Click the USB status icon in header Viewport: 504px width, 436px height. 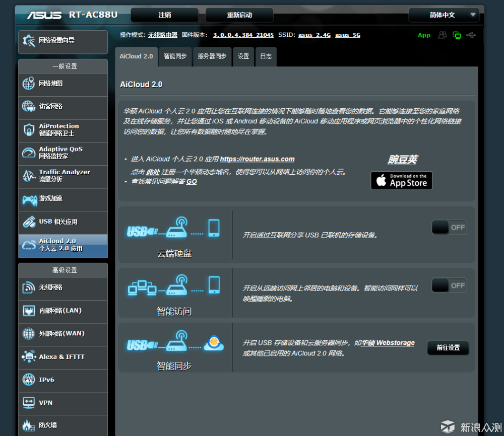[471, 35]
